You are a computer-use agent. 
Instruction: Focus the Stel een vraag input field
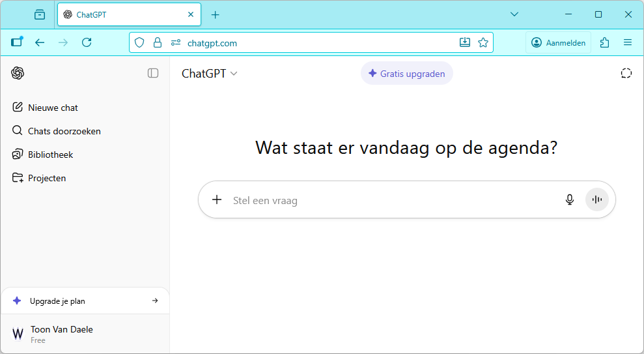click(x=395, y=200)
